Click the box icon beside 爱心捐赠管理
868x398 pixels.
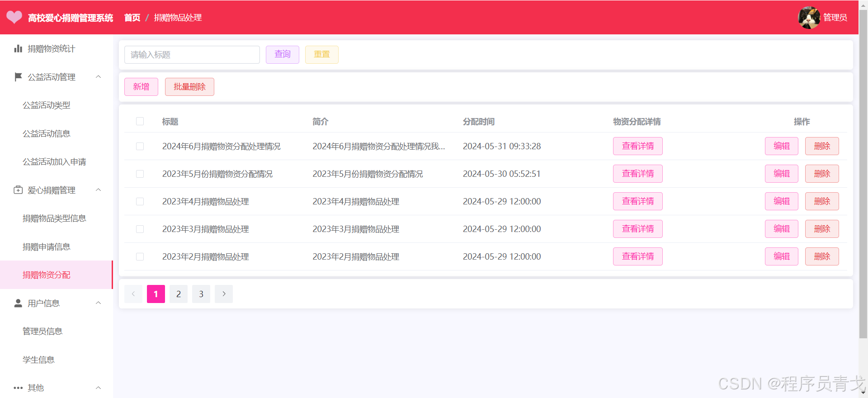(18, 190)
